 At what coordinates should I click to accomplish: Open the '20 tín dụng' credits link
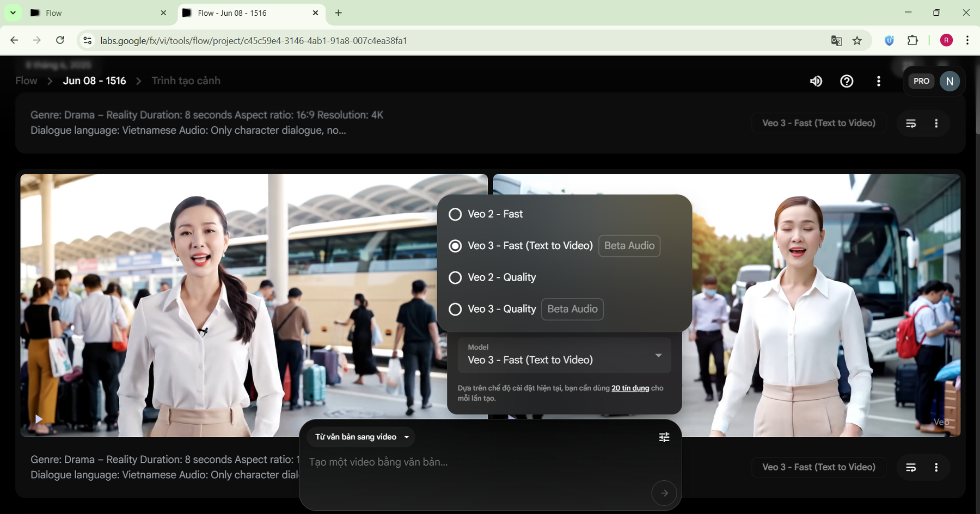pyautogui.click(x=630, y=388)
